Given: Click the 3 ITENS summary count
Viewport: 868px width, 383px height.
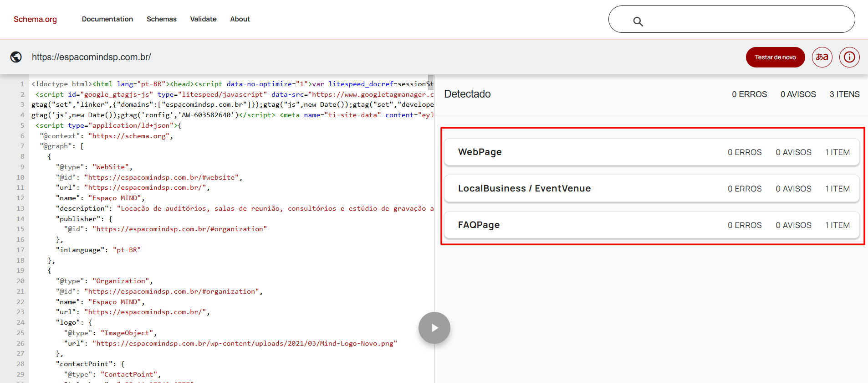Looking at the screenshot, I should coord(844,94).
